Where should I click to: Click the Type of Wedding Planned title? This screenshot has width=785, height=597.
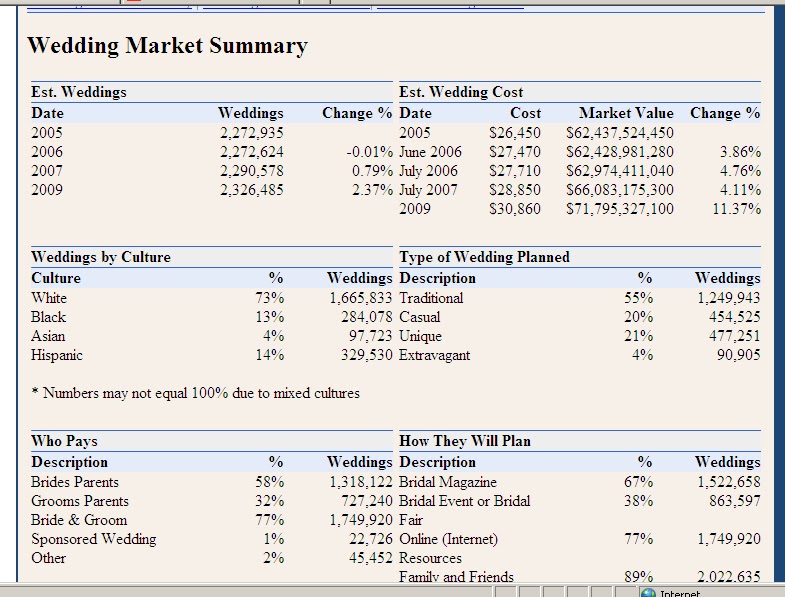(x=484, y=257)
